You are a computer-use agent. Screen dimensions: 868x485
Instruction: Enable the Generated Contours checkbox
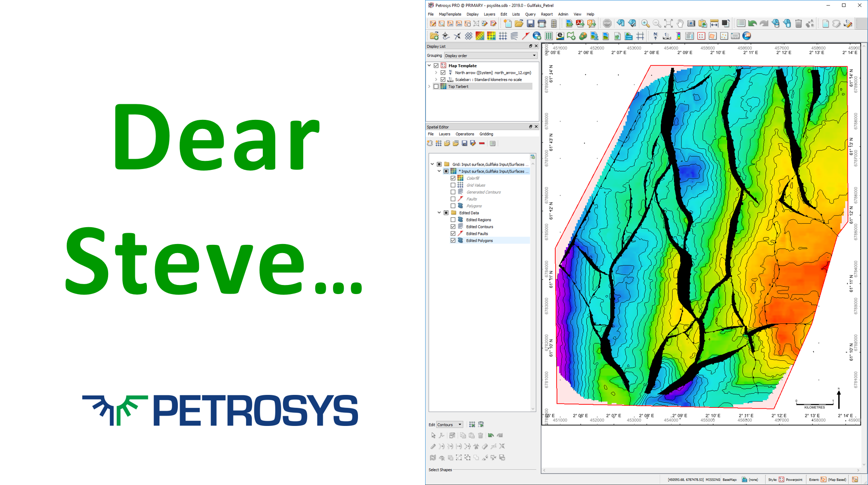click(453, 192)
